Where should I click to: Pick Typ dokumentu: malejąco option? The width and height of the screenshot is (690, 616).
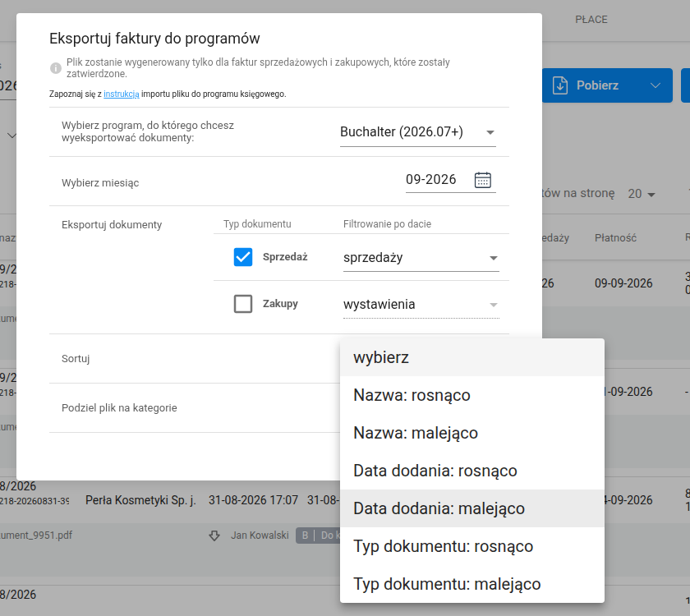tap(472, 584)
